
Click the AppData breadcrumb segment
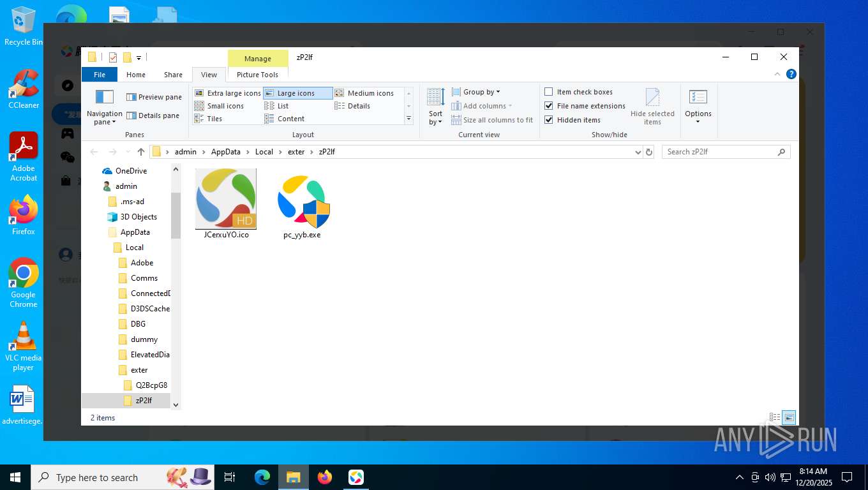[226, 152]
